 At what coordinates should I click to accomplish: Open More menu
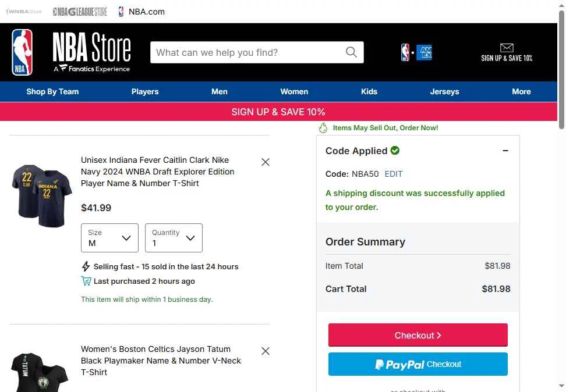pos(521,91)
